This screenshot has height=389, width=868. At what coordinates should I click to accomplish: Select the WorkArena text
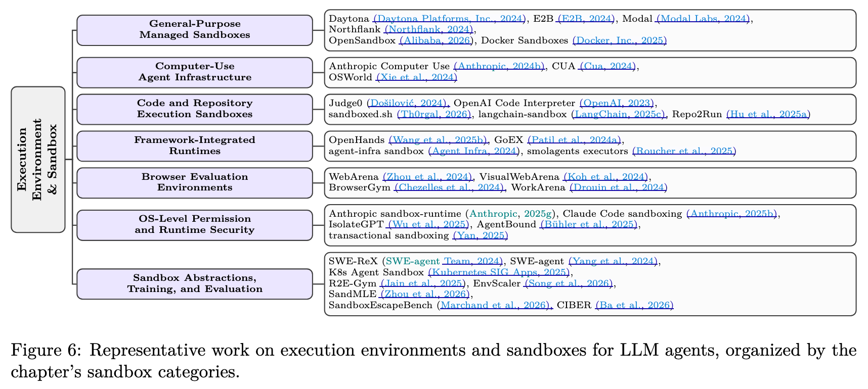coord(538,188)
